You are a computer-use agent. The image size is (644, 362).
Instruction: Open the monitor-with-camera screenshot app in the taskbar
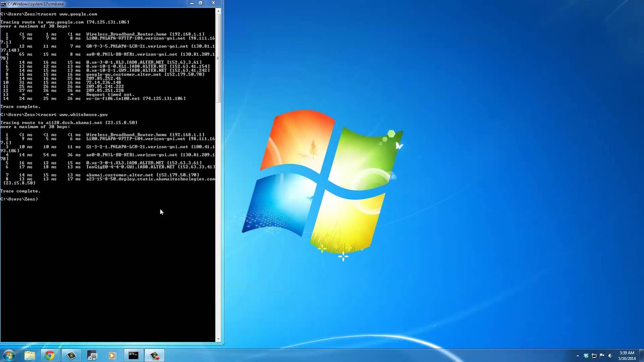pyautogui.click(x=92, y=355)
